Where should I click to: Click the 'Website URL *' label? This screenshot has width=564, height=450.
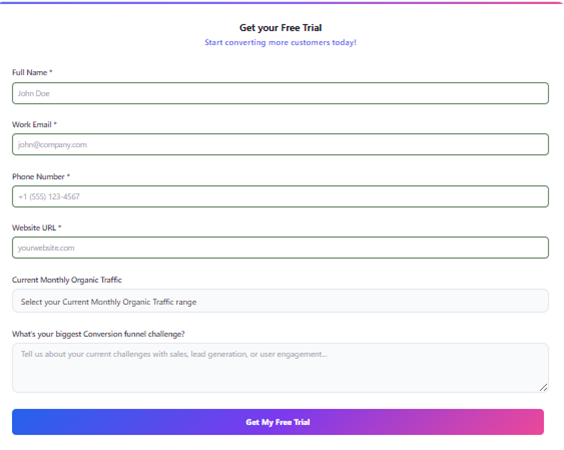pos(37,228)
